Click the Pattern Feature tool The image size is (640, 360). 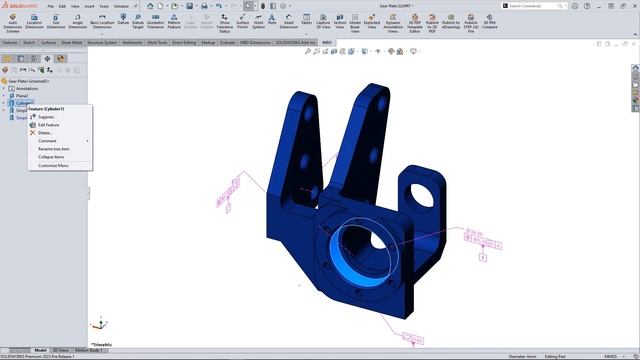coord(174,21)
